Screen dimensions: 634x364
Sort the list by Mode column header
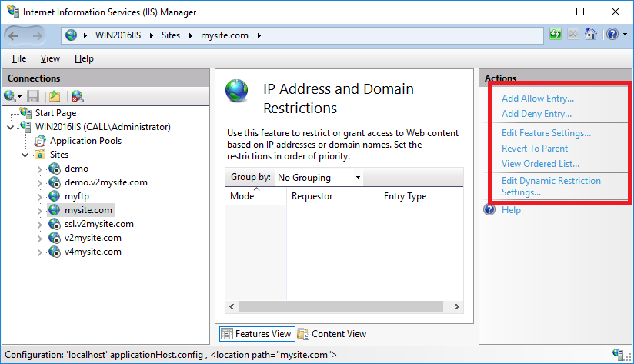click(256, 196)
